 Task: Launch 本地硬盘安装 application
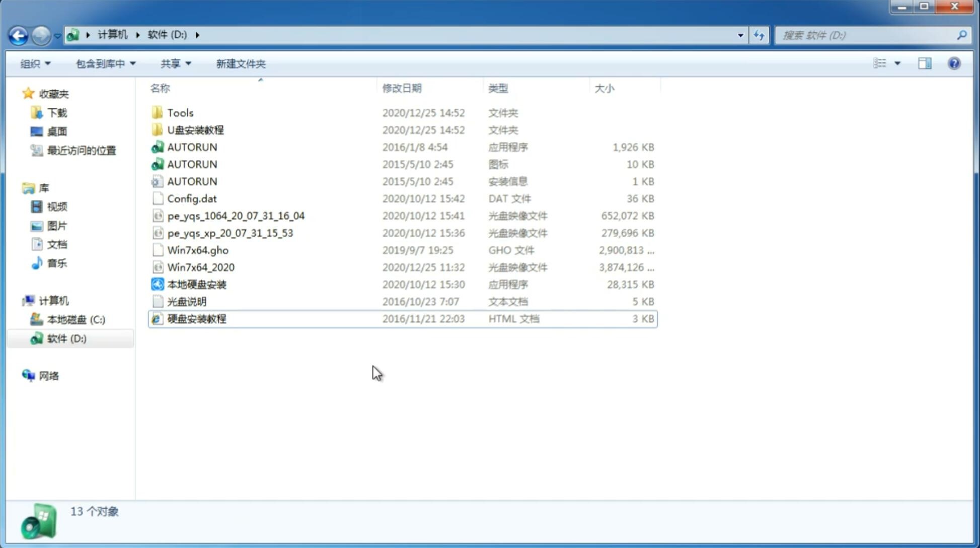pos(196,284)
